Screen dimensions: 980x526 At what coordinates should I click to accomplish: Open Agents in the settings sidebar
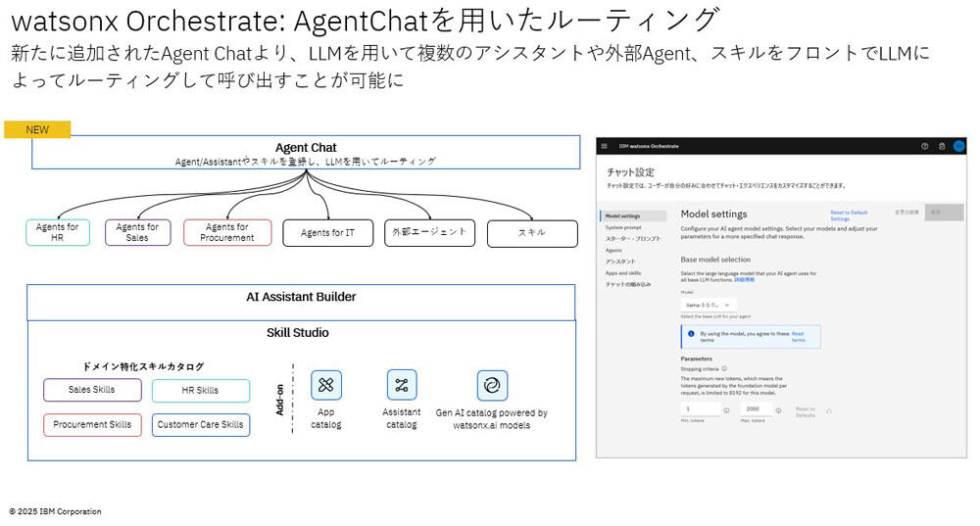[613, 250]
